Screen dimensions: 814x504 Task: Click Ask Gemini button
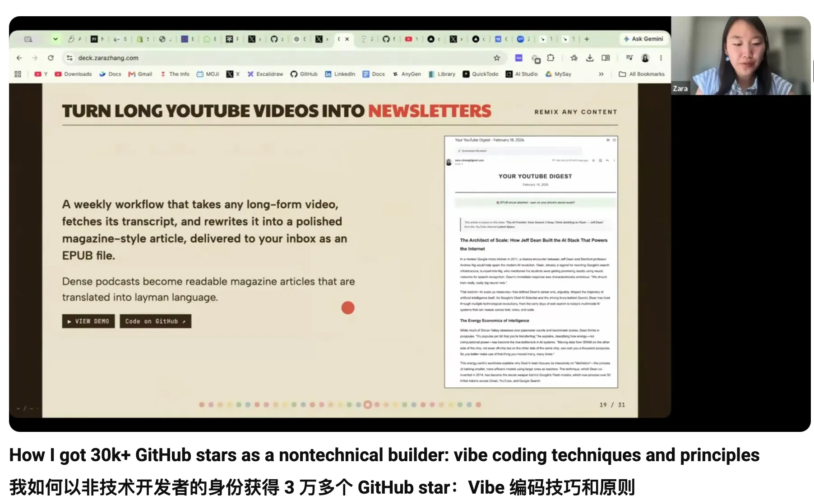[643, 39]
